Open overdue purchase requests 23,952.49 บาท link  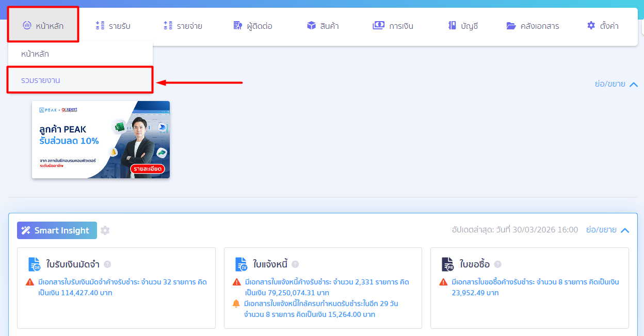click(535, 288)
